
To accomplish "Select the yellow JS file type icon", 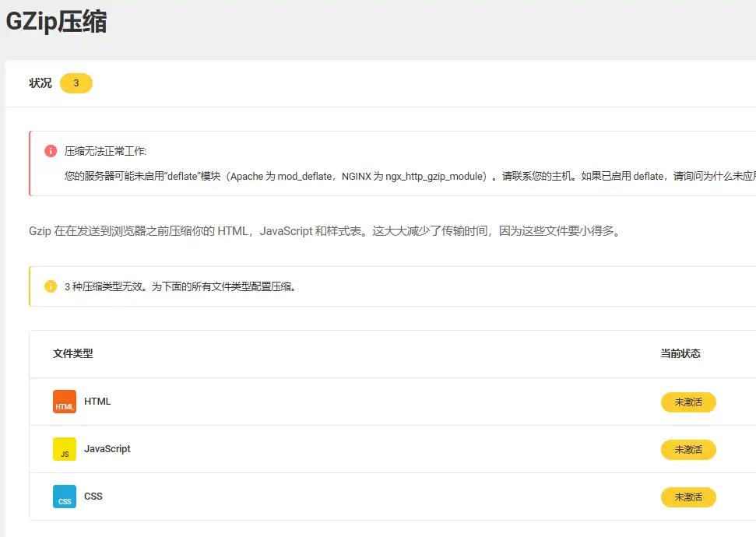I will point(65,449).
